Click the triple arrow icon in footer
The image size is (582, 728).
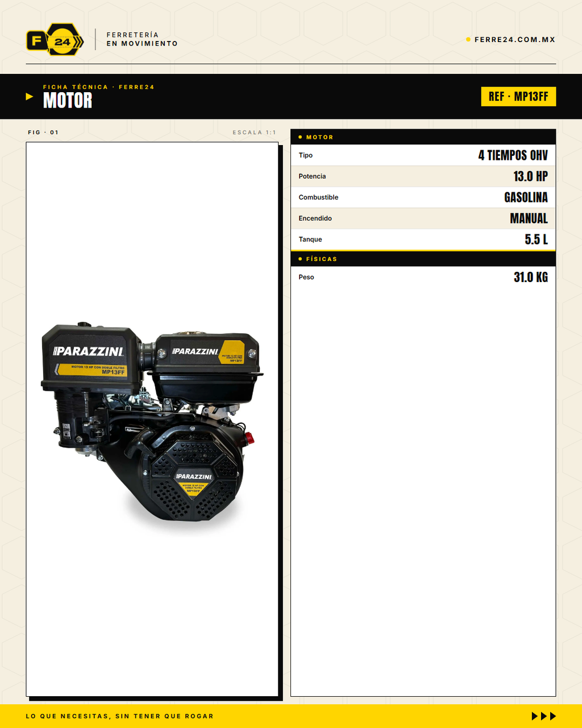pos(544,716)
